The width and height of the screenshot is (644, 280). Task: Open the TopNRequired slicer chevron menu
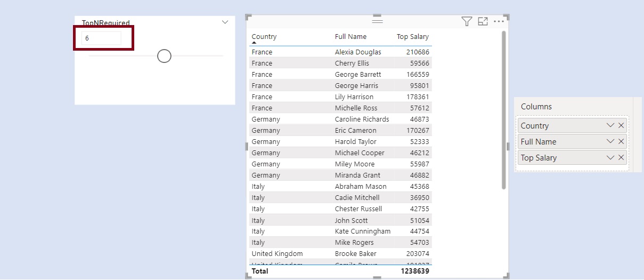[225, 22]
